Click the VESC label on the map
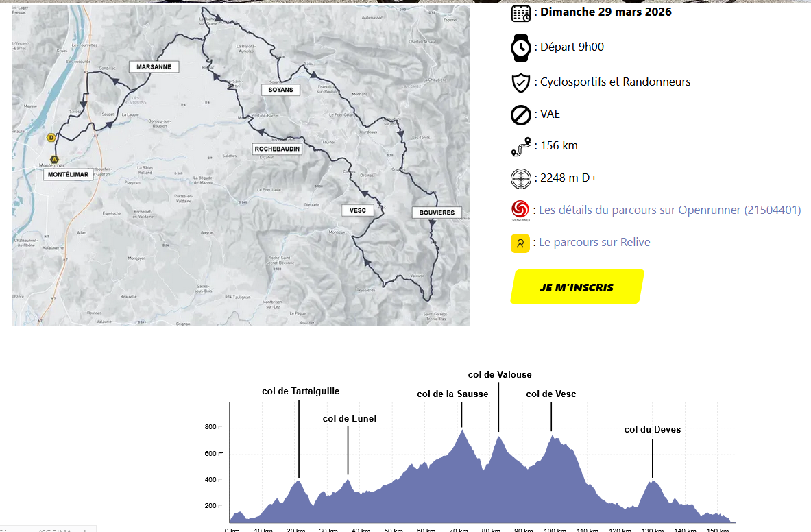The height and width of the screenshot is (532, 811). tap(358, 210)
